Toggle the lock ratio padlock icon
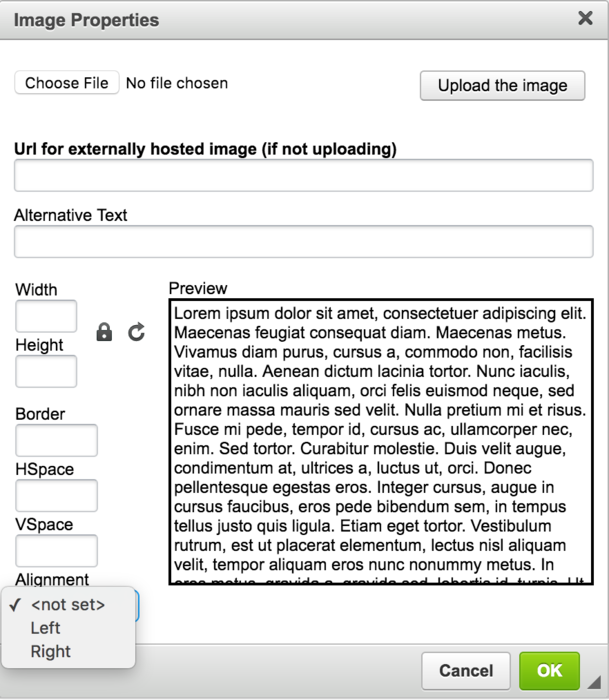Image resolution: width=609 pixels, height=700 pixels. [x=104, y=332]
